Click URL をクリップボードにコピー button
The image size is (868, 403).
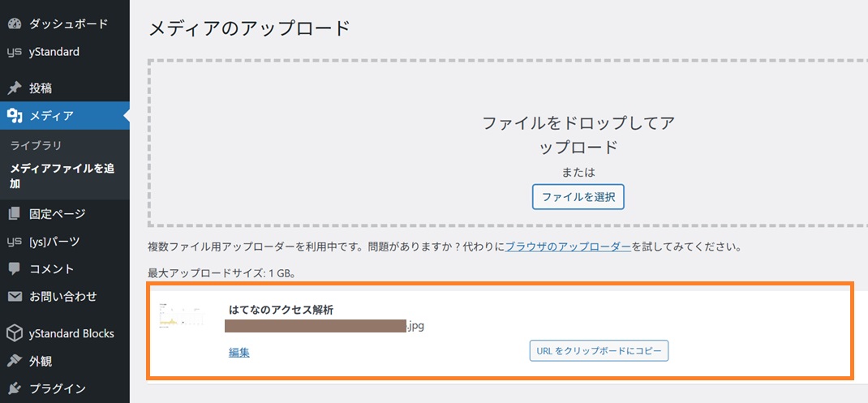pos(599,351)
